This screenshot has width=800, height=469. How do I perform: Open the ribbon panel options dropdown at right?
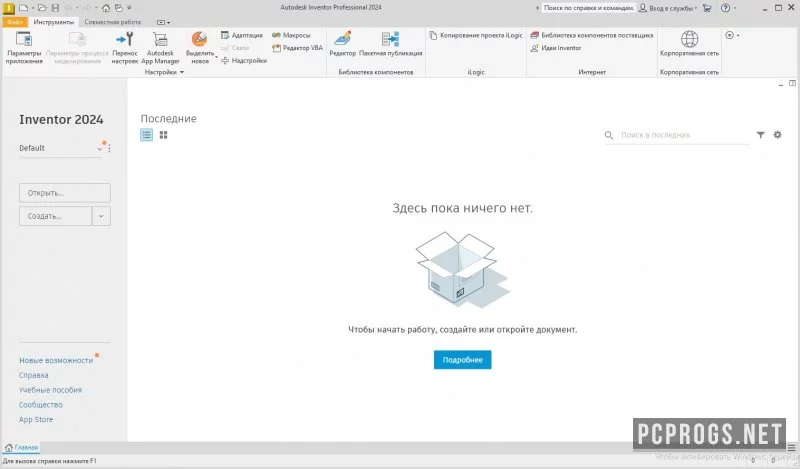pyautogui.click(x=732, y=35)
